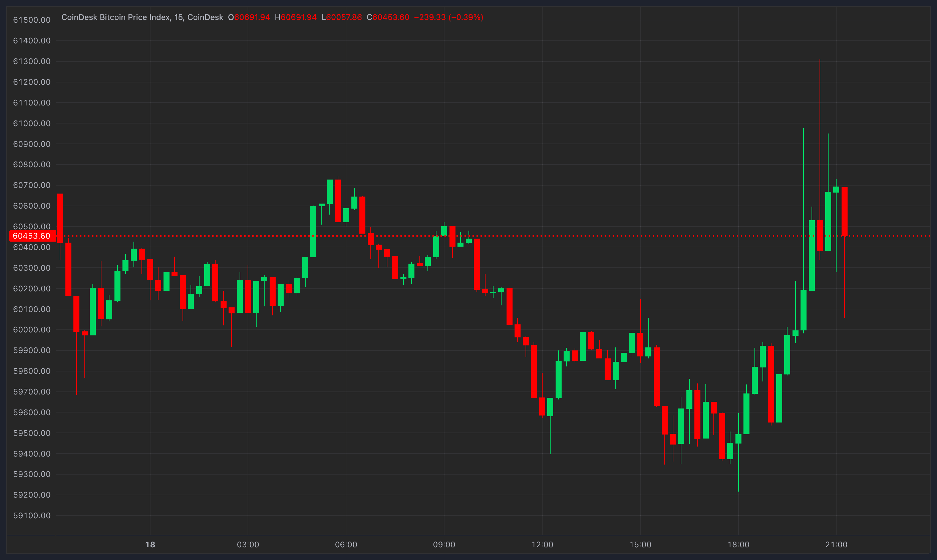Click the 60000.00 price axis label
Screen dimensions: 937x560
point(32,329)
